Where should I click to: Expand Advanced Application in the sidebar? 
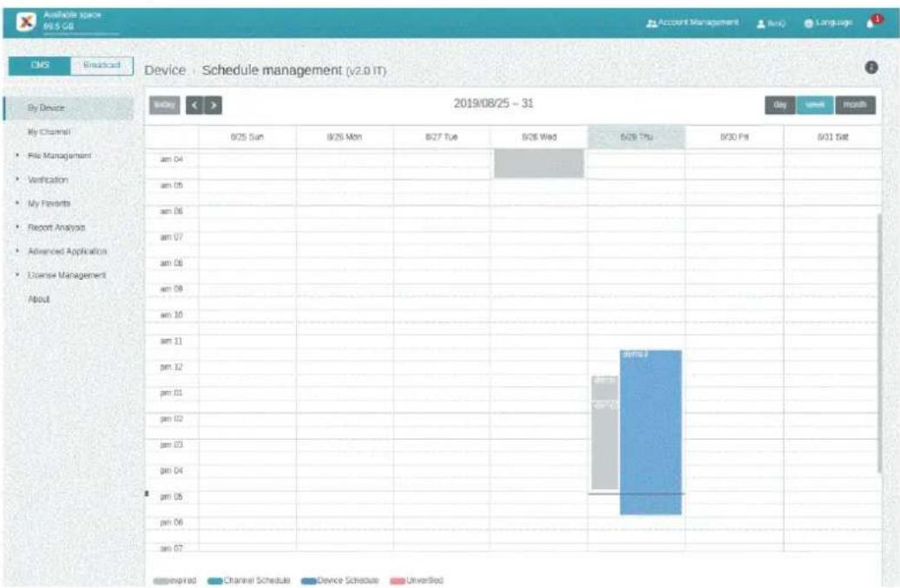(67, 252)
